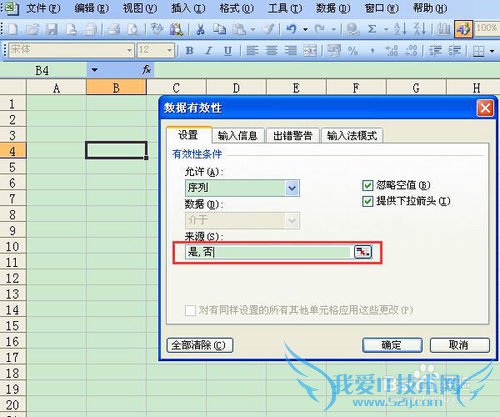Apply italic formatting
This screenshot has width=500, height=417.
209,51
